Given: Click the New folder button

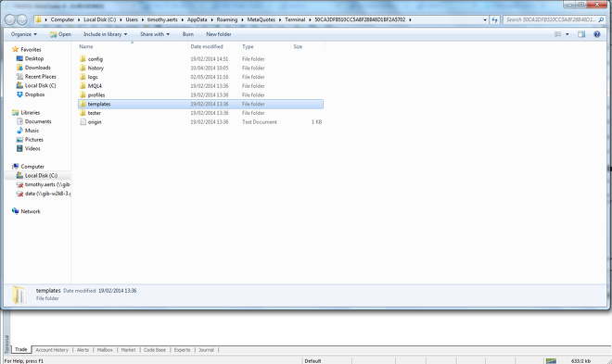Looking at the screenshot, I should pyautogui.click(x=219, y=34).
